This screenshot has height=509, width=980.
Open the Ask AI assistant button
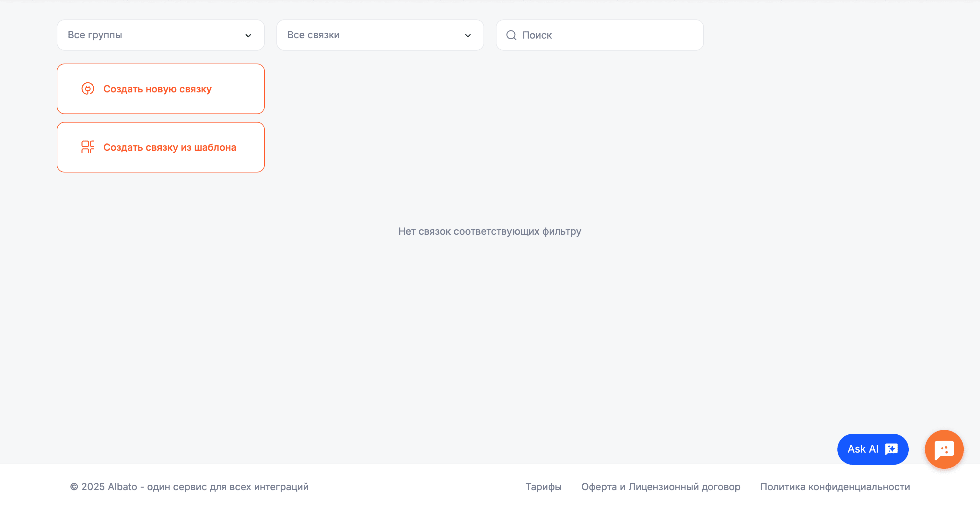click(x=872, y=449)
